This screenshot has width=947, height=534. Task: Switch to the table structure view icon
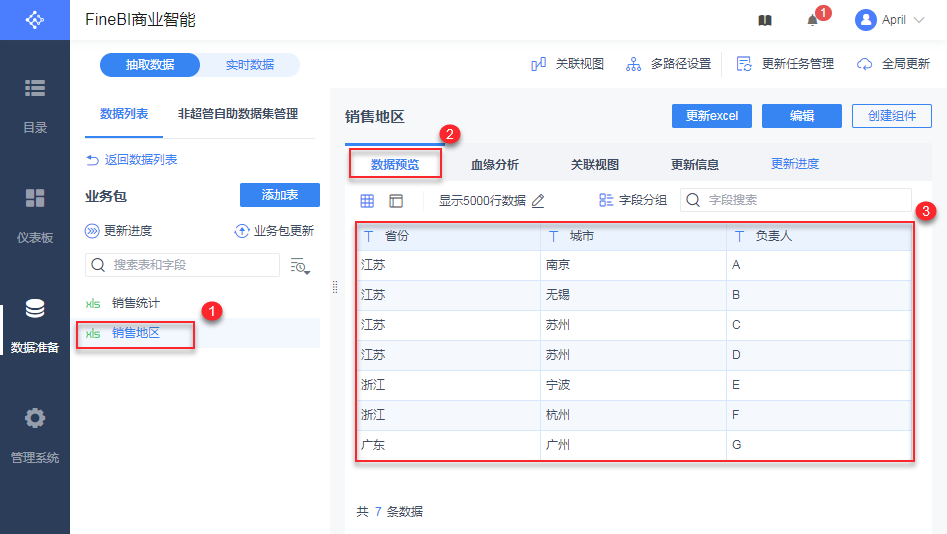pyautogui.click(x=396, y=200)
